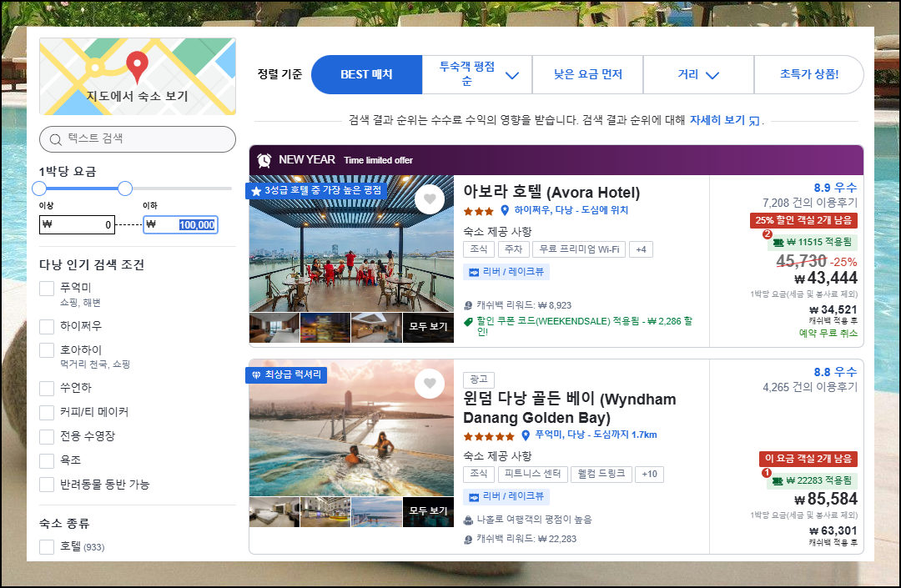The image size is (901, 588).
Task: Select the 초특가 상품! tab
Action: tap(809, 75)
